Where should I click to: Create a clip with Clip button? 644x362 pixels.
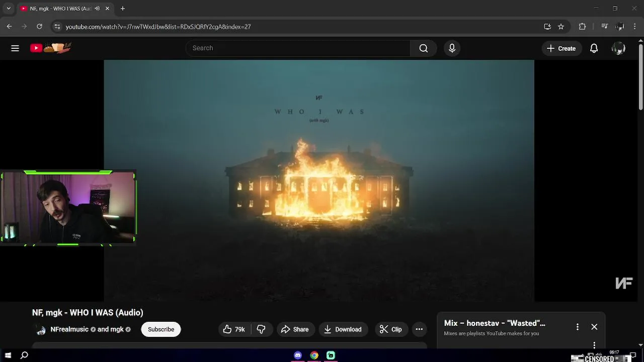coord(391,329)
